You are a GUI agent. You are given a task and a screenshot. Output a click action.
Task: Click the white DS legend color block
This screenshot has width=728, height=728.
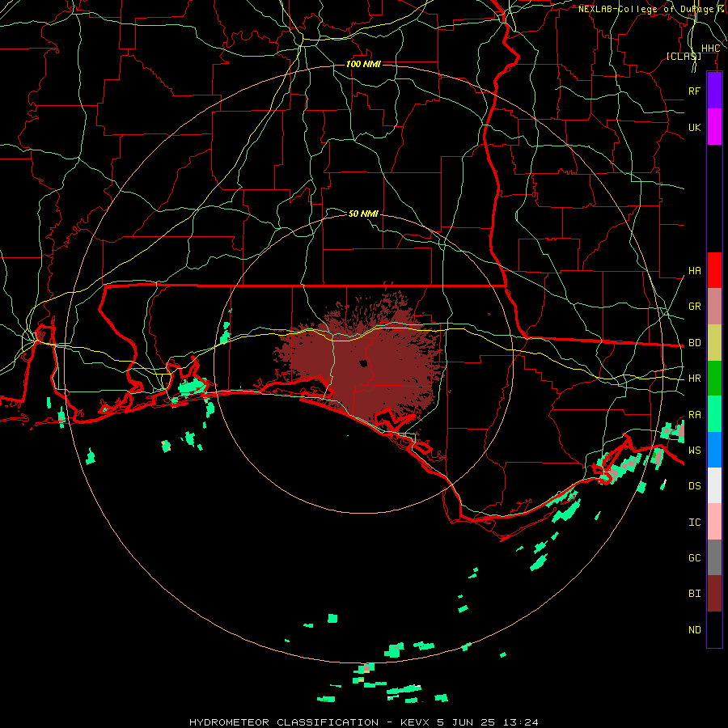tap(714, 485)
